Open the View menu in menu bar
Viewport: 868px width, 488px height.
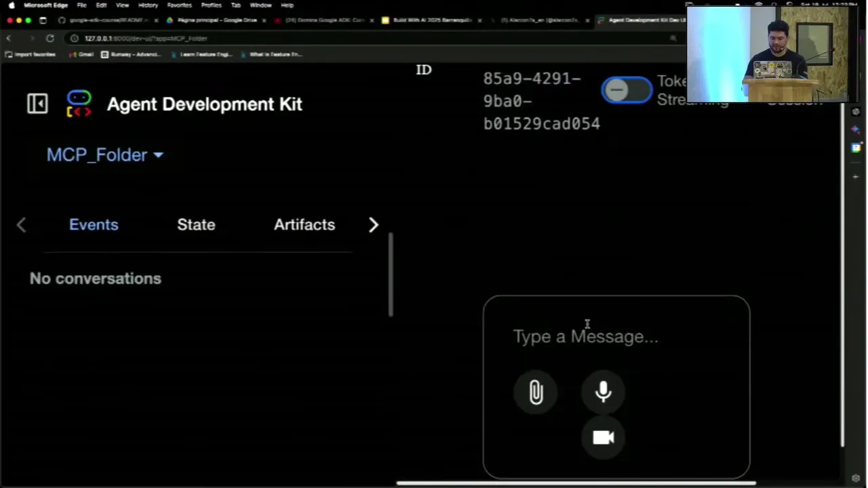pos(122,5)
